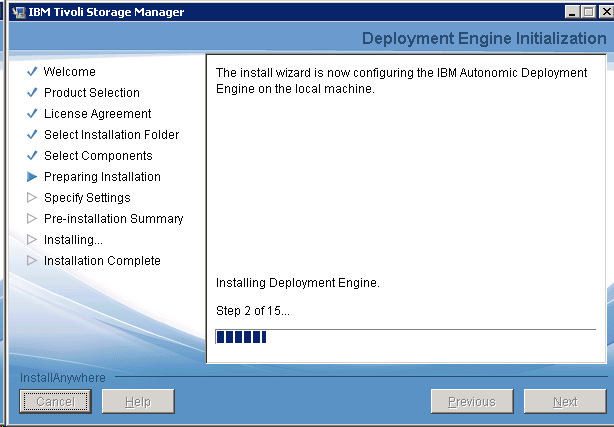Click the arrow beside Installation Complete
This screenshot has width=614, height=427.
click(32, 261)
